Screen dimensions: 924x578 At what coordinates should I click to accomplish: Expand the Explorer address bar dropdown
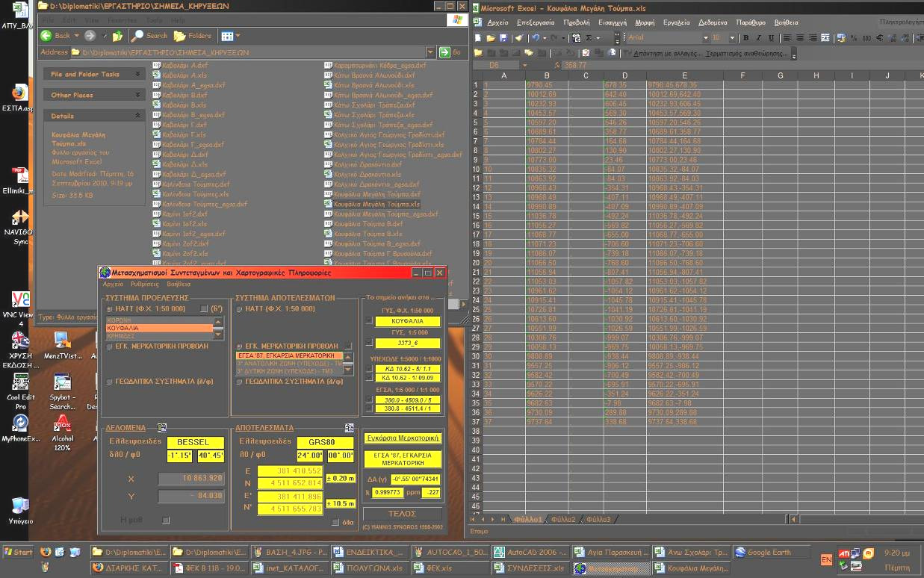click(430, 52)
